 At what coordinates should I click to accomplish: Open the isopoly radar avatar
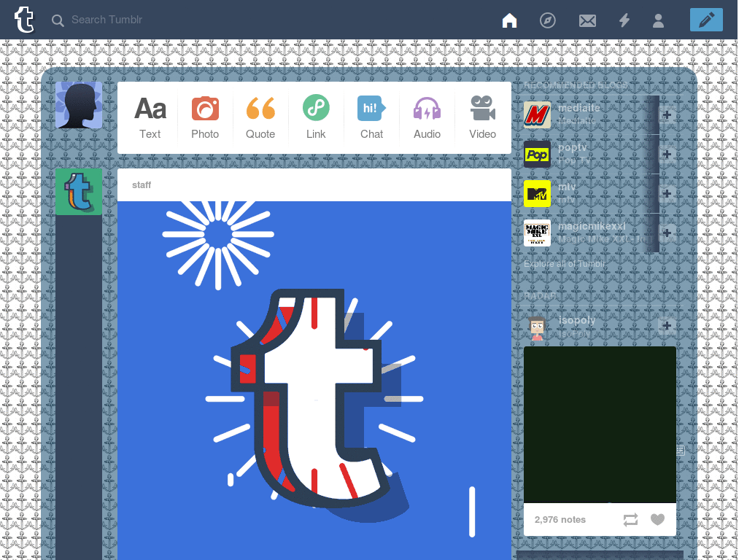click(537, 327)
